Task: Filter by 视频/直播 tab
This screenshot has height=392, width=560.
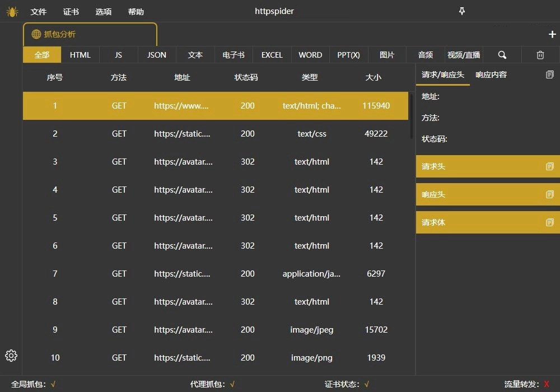Action: [x=464, y=55]
